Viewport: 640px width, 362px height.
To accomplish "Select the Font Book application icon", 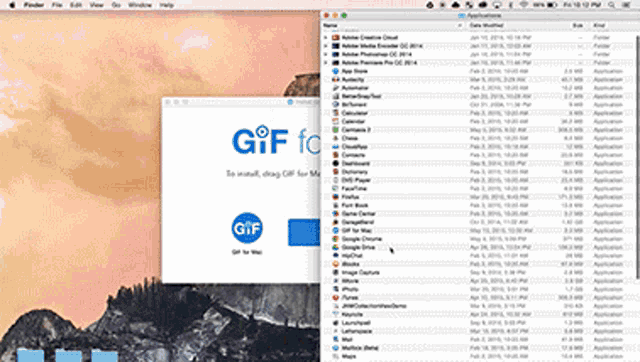I will click(x=336, y=205).
